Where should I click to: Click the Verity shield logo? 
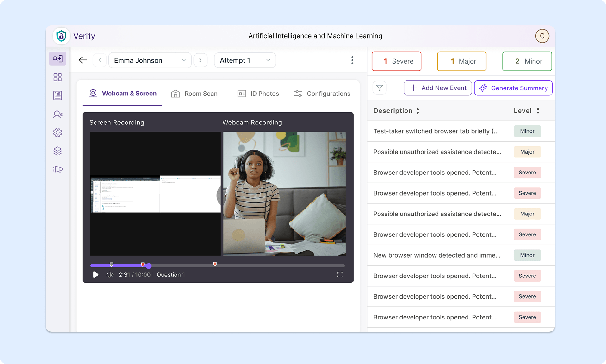pyautogui.click(x=61, y=36)
